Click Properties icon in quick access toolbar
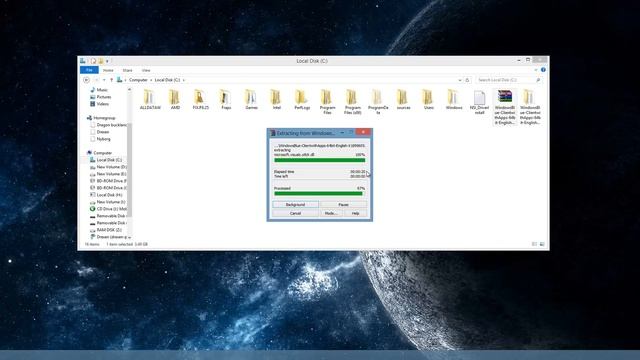Viewport: 640px width, 360px height. coord(93,61)
